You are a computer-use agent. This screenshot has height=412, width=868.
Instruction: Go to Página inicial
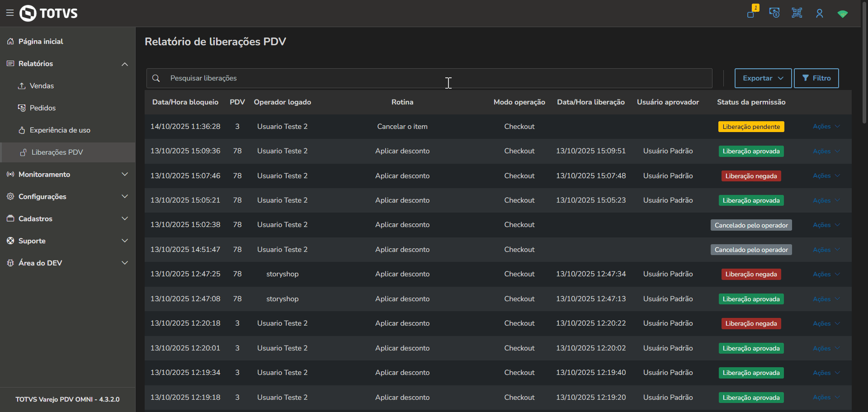[x=41, y=42]
